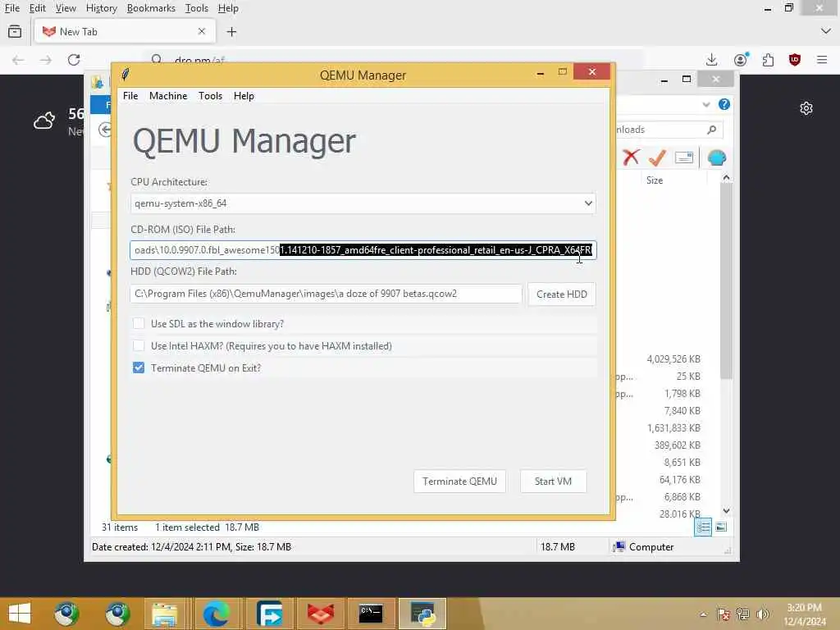Open the Python app on the taskbar

[422, 614]
